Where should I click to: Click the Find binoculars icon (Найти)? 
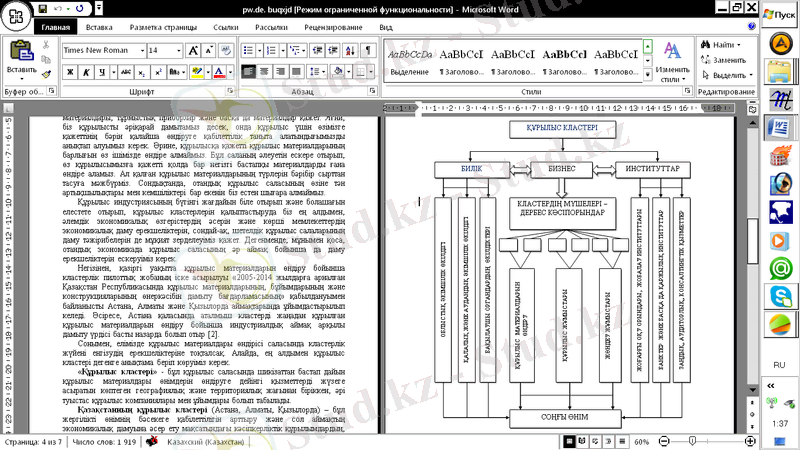click(705, 44)
